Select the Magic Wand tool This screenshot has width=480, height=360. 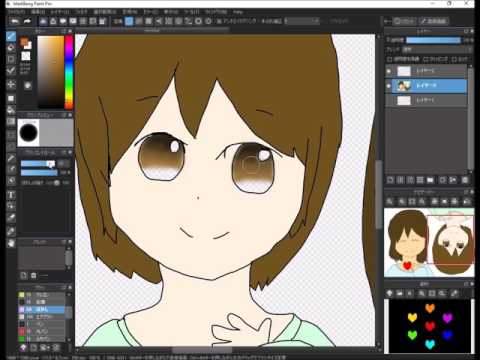(x=11, y=158)
